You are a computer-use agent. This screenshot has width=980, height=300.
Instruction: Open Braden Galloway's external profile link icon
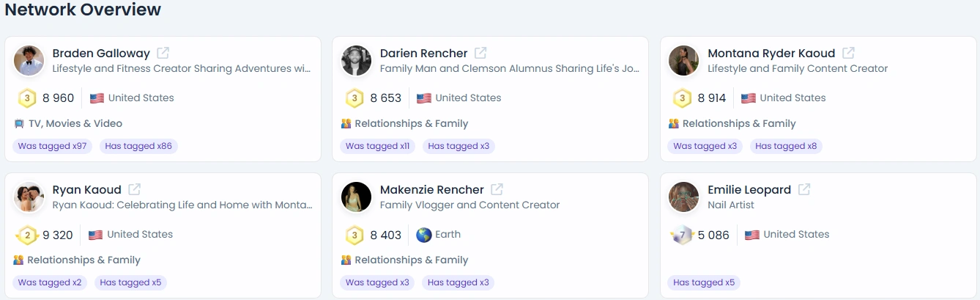click(163, 53)
